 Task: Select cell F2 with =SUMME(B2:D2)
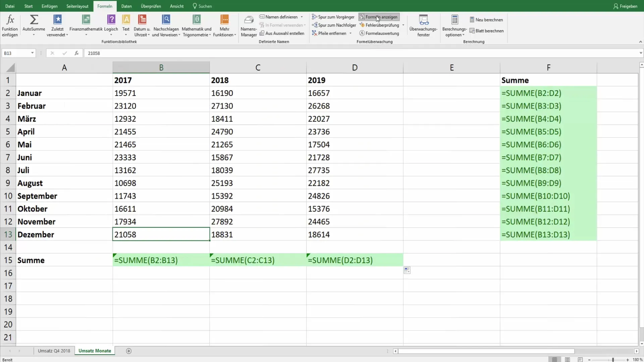click(548, 93)
